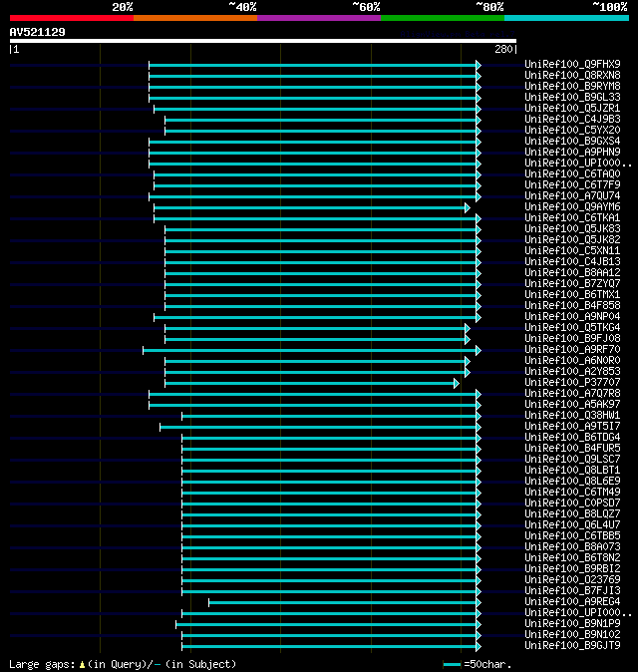Image resolution: width=638 pixels, height=672 pixels.
Task: Click the Large gaps legend text
Action: click(123, 664)
